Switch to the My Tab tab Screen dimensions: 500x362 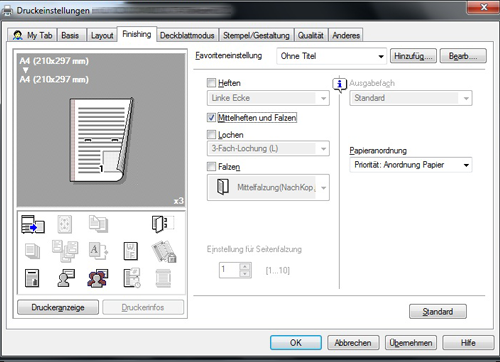(33, 35)
